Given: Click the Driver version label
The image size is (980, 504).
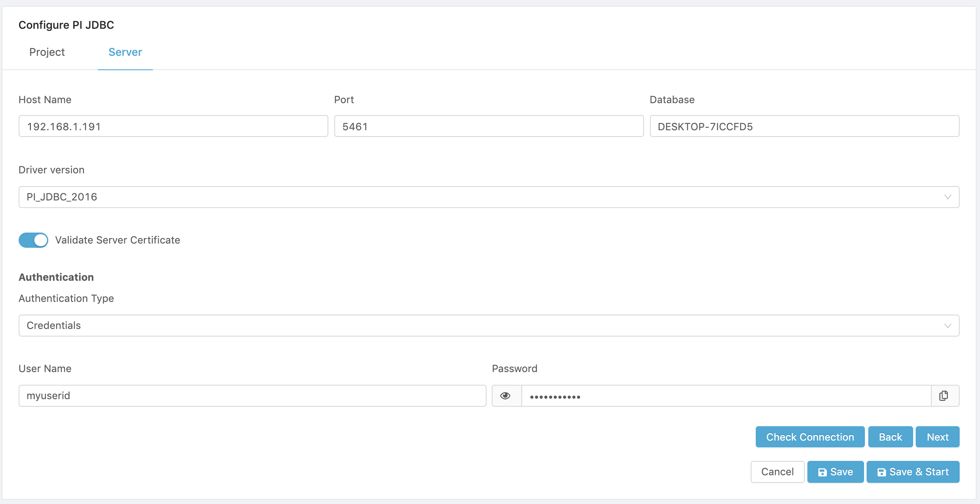Looking at the screenshot, I should [52, 170].
